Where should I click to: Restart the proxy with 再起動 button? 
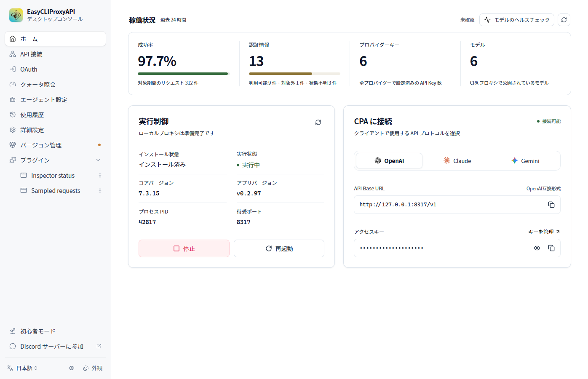click(x=279, y=248)
